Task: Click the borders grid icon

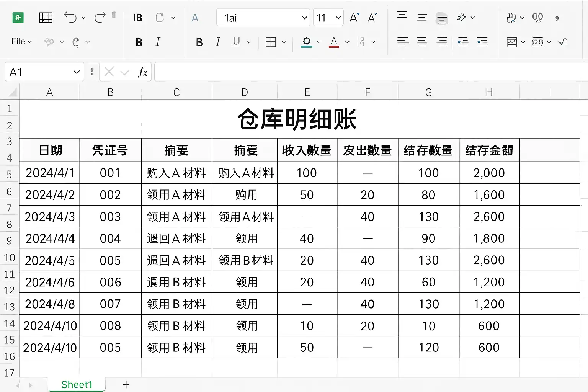Action: (271, 42)
